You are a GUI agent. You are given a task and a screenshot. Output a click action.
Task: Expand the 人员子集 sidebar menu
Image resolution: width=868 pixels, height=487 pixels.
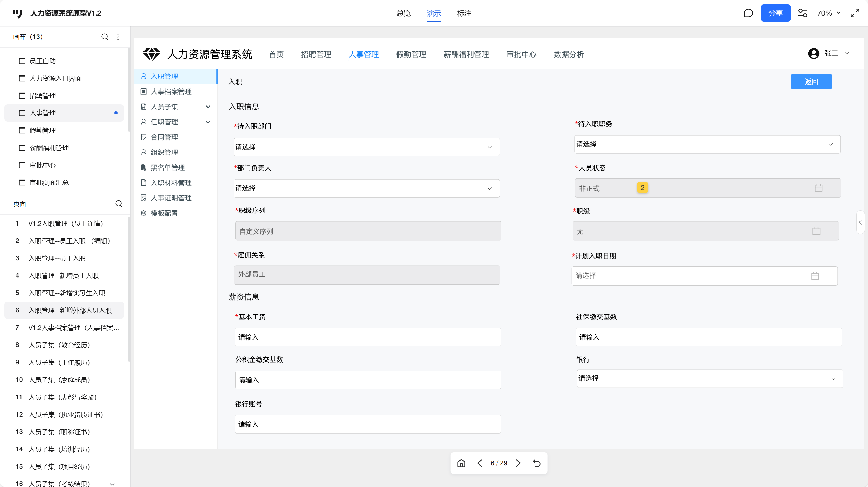208,107
